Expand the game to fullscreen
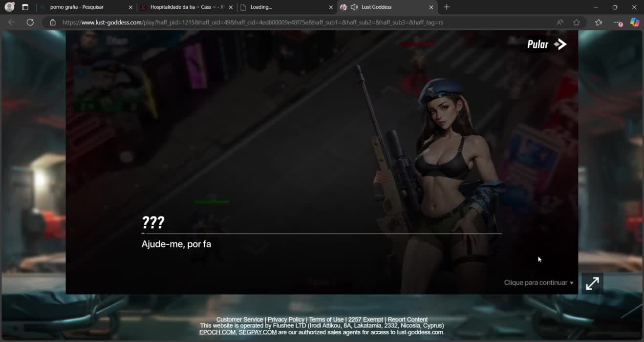Screen dimensions: 644x342 click(x=592, y=283)
